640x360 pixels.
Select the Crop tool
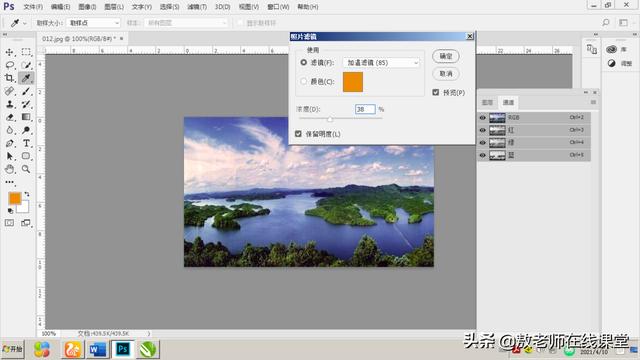(x=9, y=78)
